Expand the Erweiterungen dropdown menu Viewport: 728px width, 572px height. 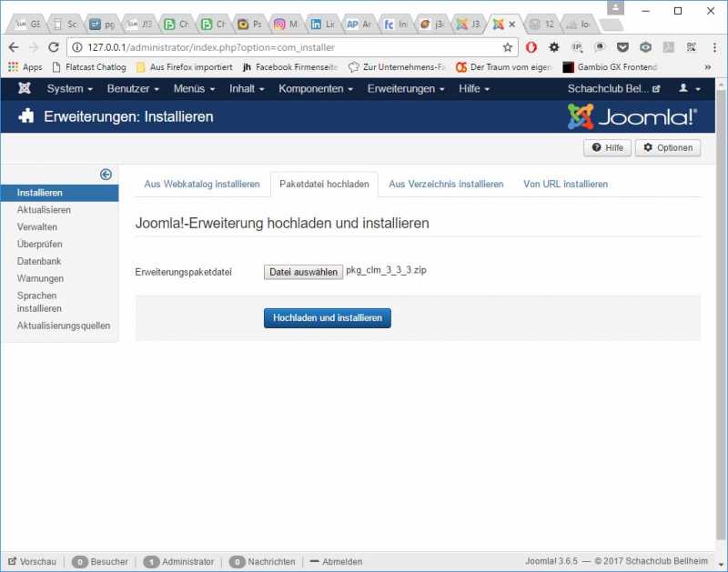click(x=406, y=88)
